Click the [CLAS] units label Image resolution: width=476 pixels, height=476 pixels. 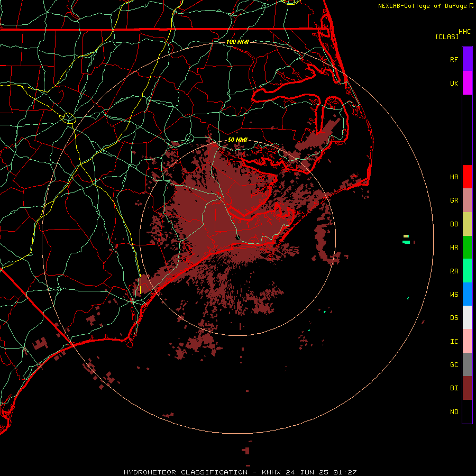(446, 36)
